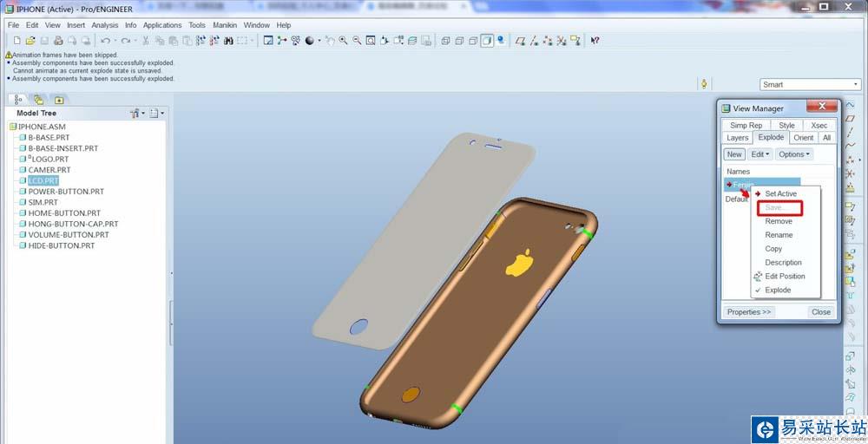Open the undo history dropdown arrow

pos(115,41)
